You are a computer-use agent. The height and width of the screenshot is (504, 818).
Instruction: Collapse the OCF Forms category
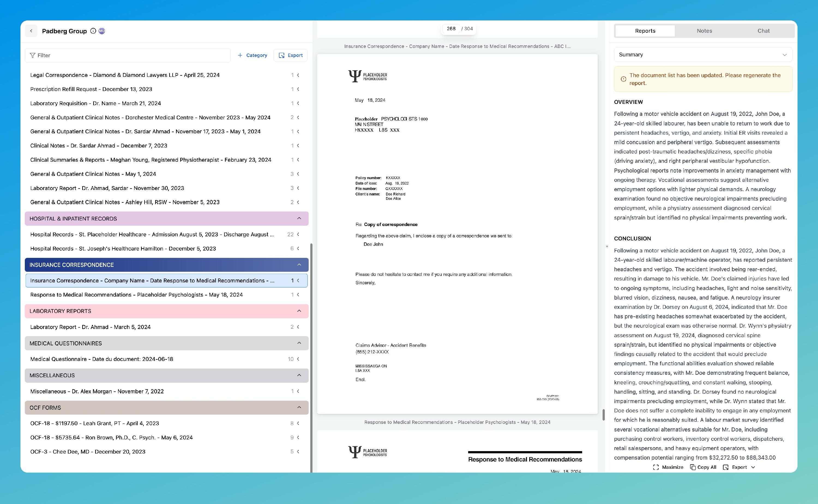point(299,407)
